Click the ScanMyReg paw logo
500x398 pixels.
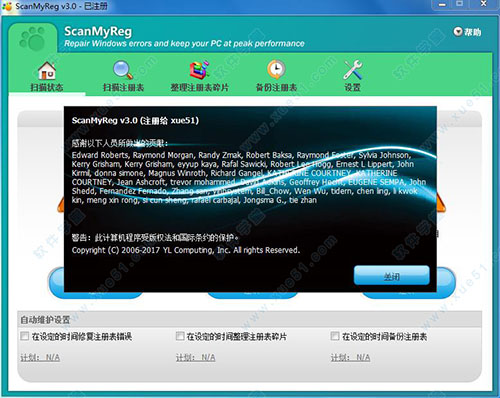(x=32, y=39)
